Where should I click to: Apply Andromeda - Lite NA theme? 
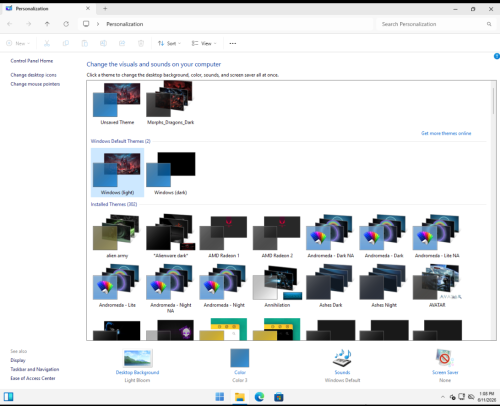tap(437, 236)
